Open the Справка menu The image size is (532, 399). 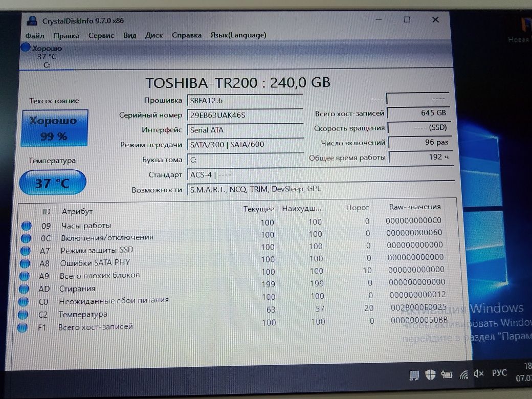point(187,35)
